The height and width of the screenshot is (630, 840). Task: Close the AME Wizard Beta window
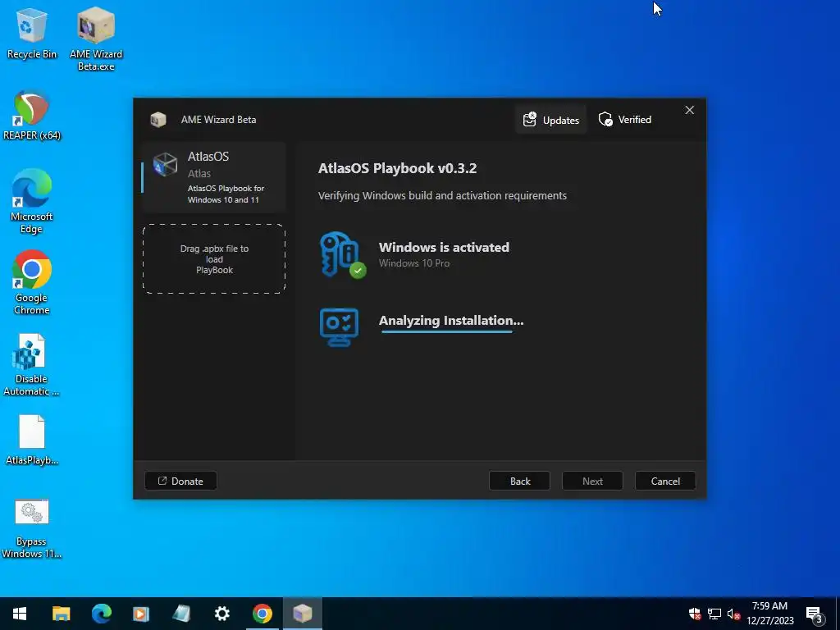click(x=689, y=110)
